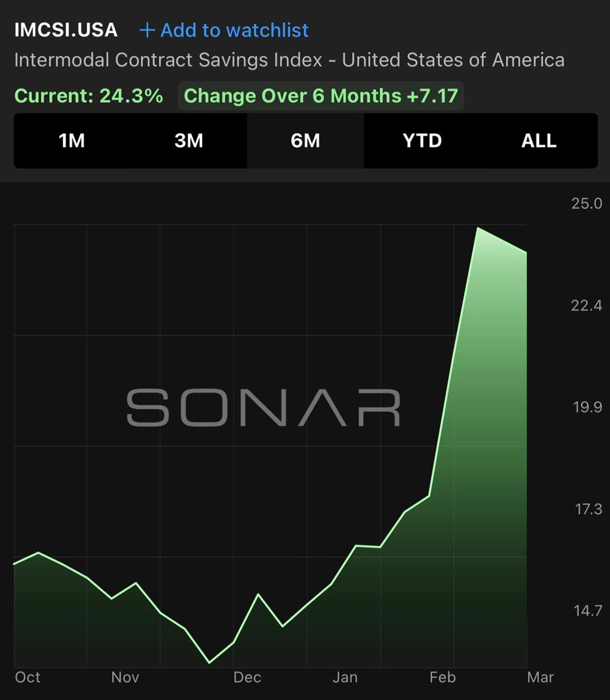Click the Dec label on the x-axis
610x700 pixels.
coord(247,678)
